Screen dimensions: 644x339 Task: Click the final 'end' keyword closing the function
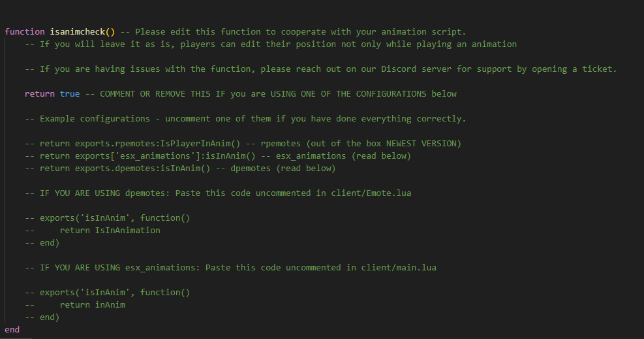(12, 330)
